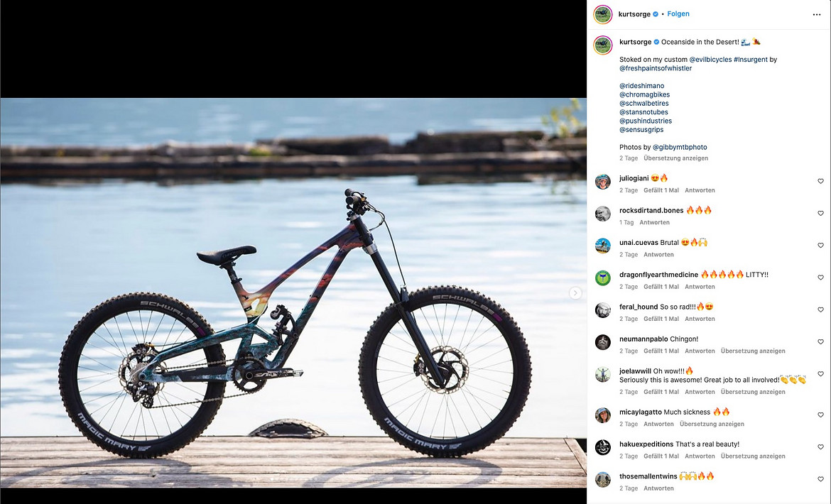The image size is (831, 504).
Task: Open hakuexpeditions' profile avatar
Action: (x=602, y=447)
